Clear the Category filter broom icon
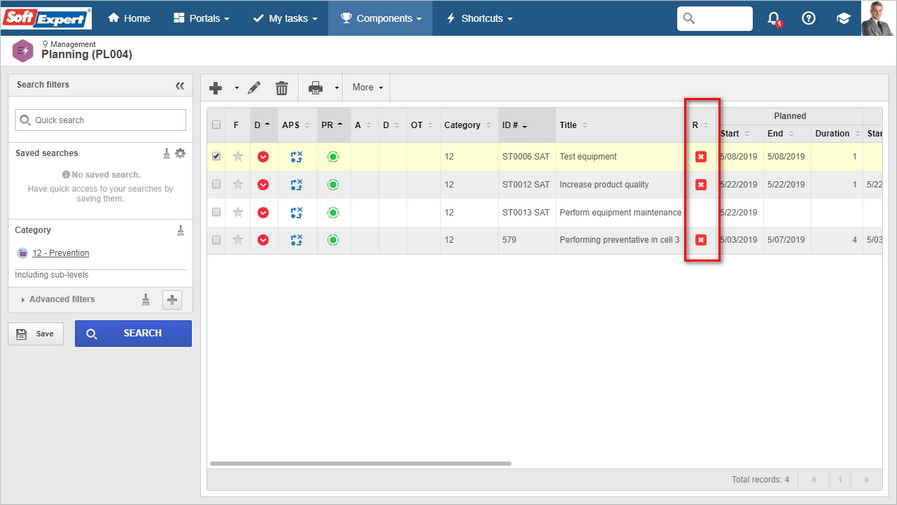 [x=180, y=230]
